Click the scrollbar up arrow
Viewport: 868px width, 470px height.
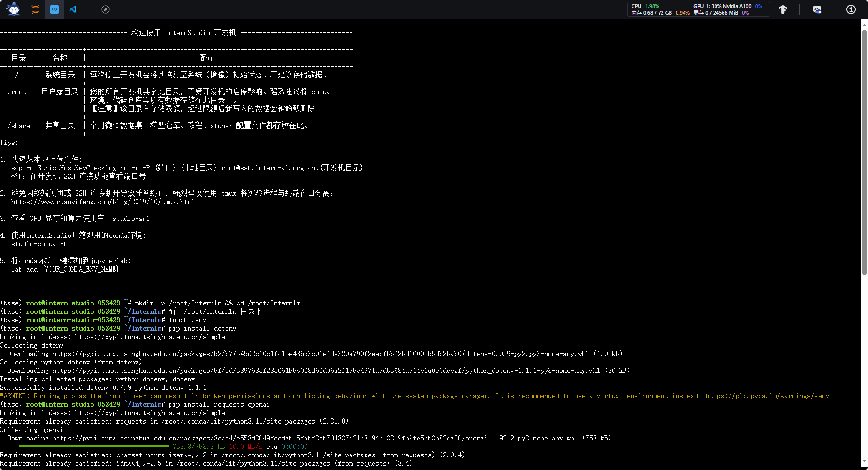click(864, 24)
